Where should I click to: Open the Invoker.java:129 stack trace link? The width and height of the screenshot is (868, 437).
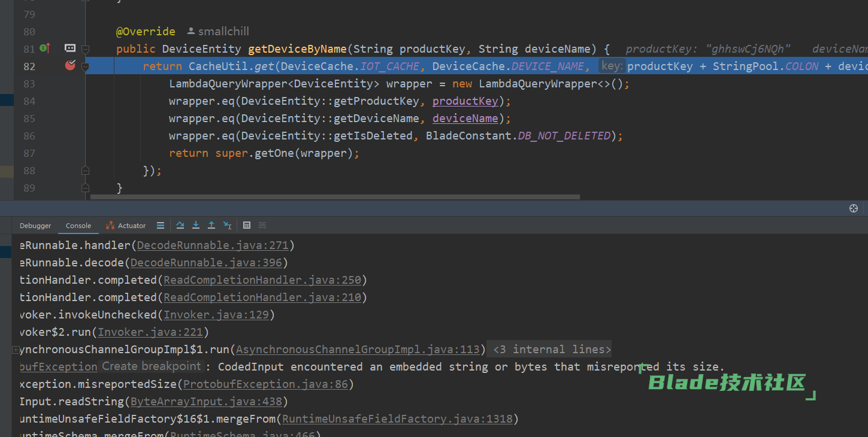click(216, 315)
